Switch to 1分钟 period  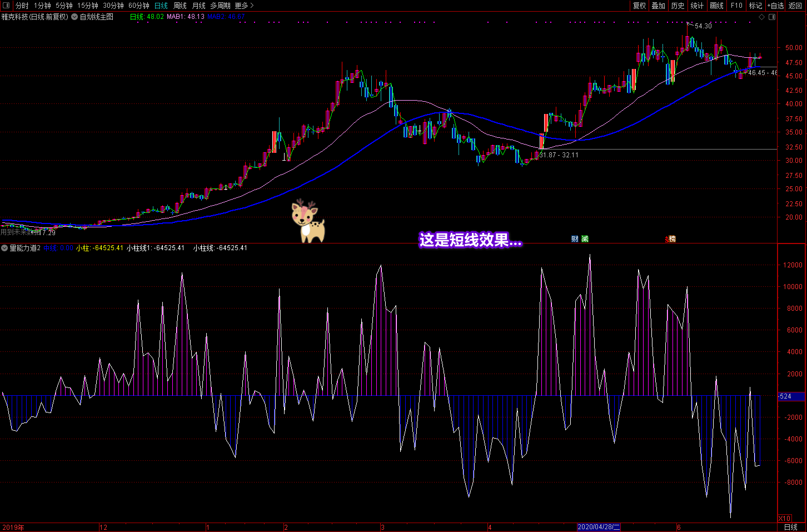(x=42, y=6)
